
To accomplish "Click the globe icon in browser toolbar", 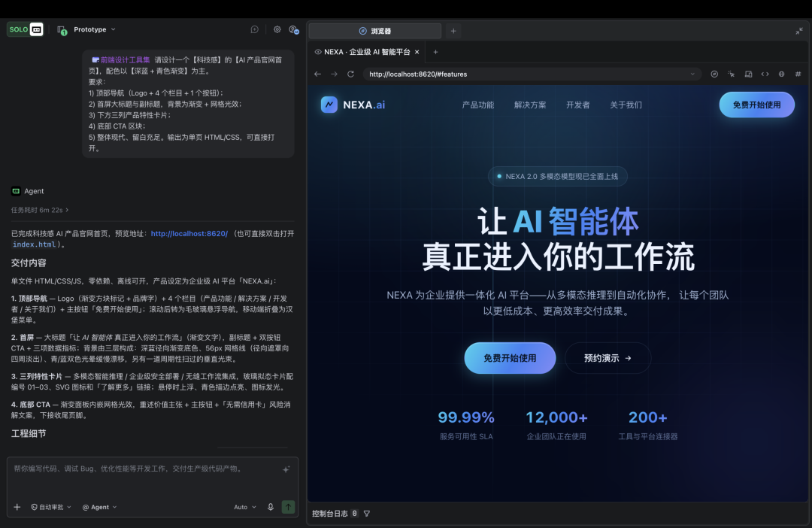I will 781,74.
